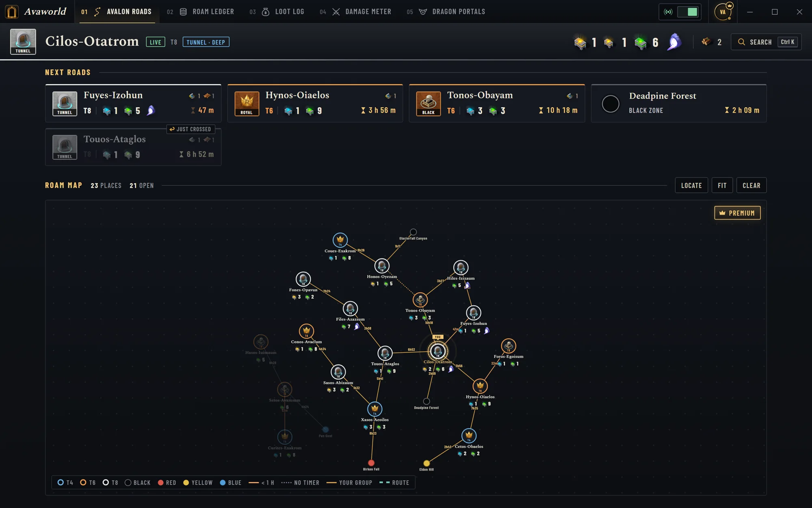Select the Xasos-Aeoilos map node
This screenshot has width=812, height=508.
point(375,409)
